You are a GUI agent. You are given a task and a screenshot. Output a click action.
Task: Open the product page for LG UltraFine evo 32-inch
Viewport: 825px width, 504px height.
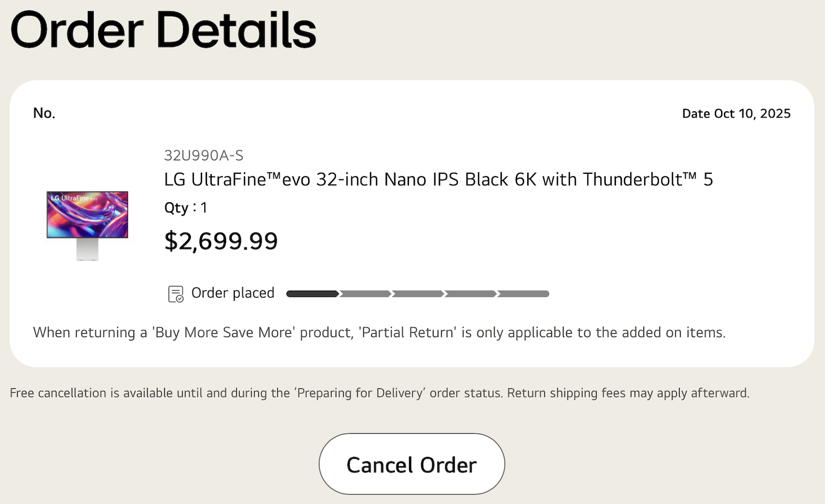[x=438, y=179]
